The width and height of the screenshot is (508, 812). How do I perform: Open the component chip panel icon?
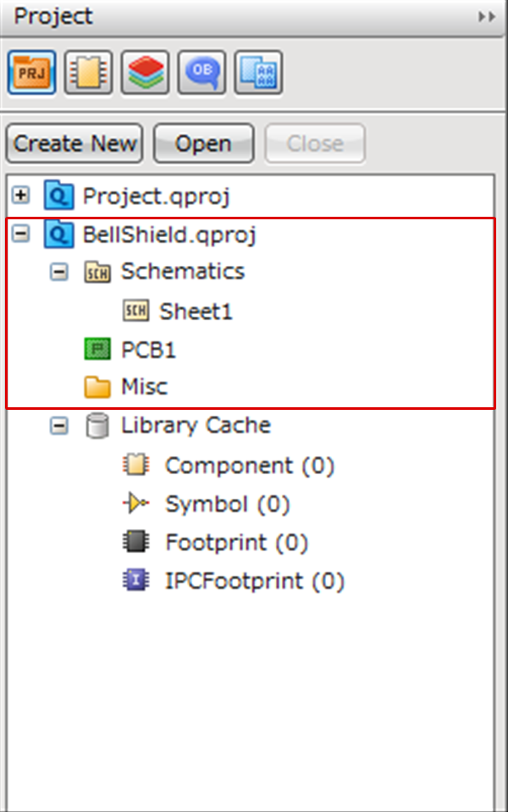pos(88,74)
